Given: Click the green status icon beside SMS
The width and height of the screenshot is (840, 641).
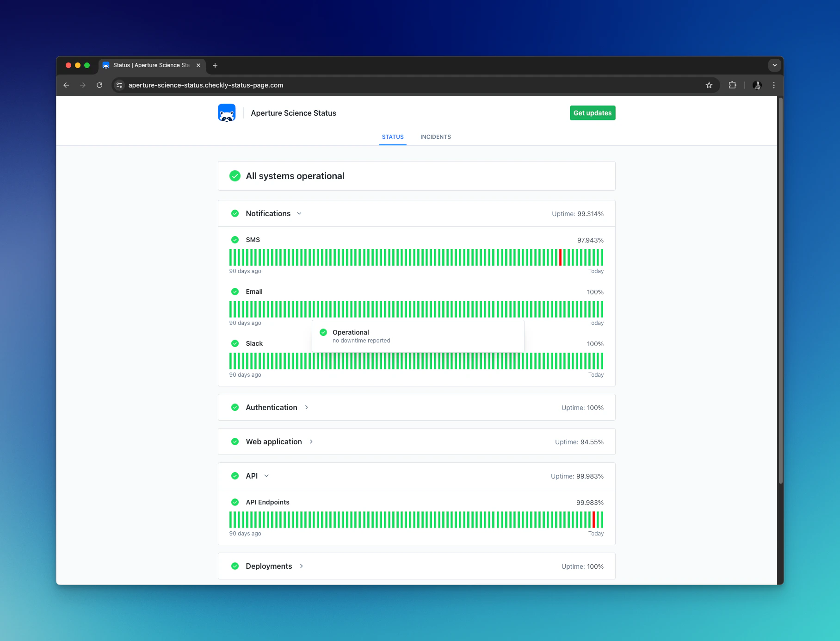Looking at the screenshot, I should (x=235, y=240).
